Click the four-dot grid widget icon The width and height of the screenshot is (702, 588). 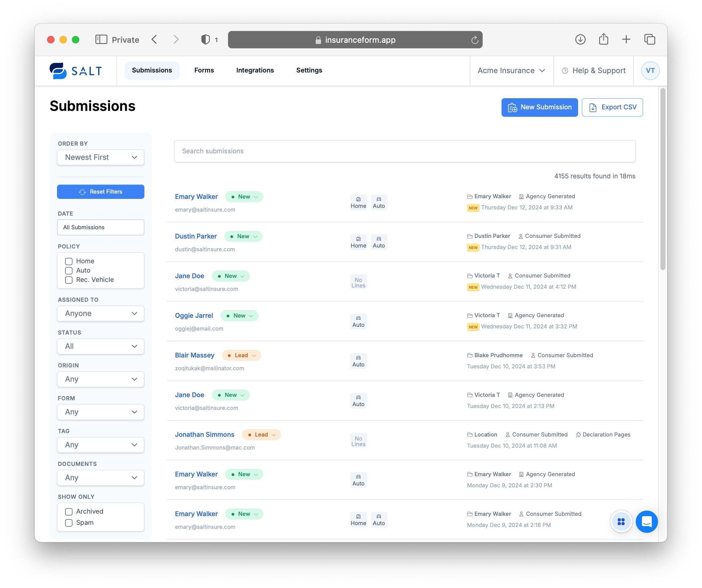(621, 521)
